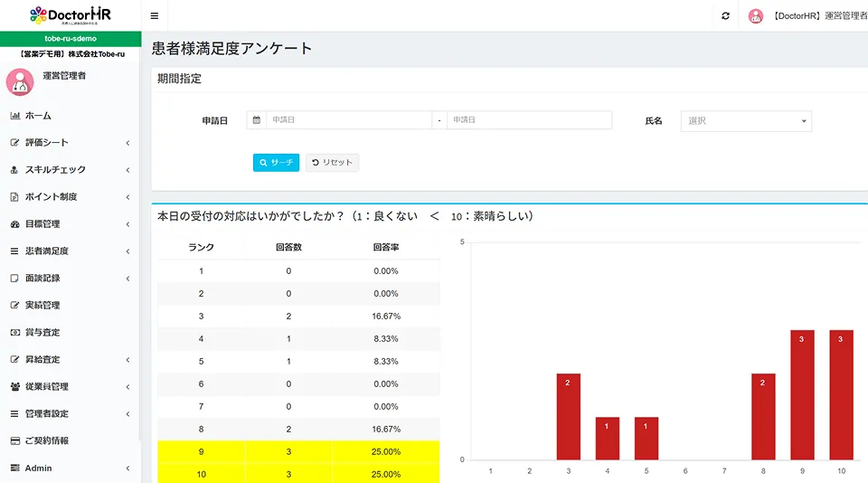Click the sidebar 運営管理者 profile avatar
868x483 pixels.
tap(20, 82)
